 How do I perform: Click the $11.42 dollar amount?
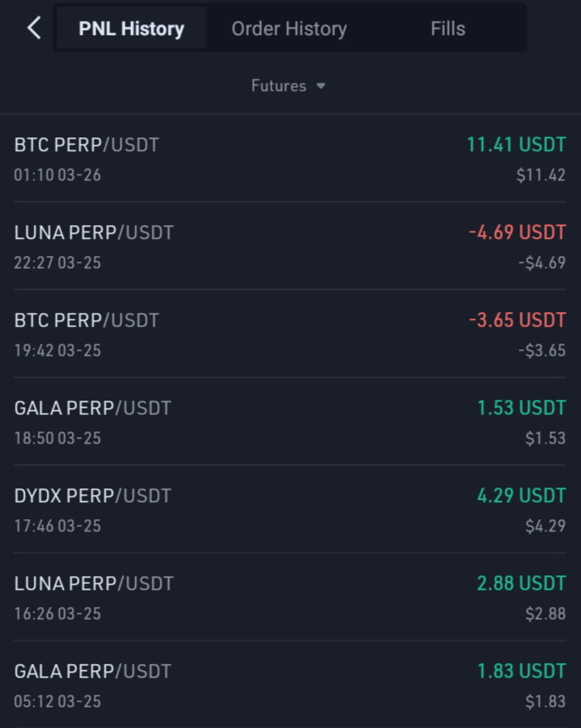coord(541,175)
